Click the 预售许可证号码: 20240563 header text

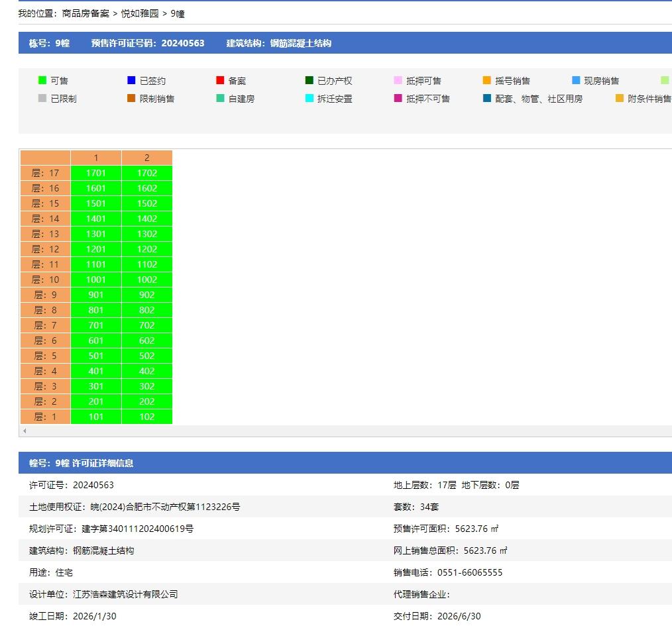point(148,43)
